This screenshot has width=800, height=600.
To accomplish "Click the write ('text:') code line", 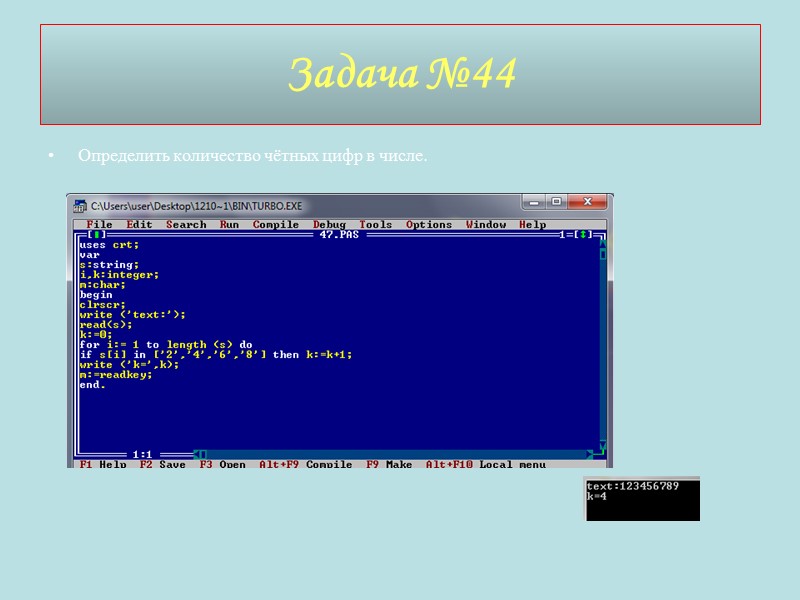I will (x=132, y=315).
